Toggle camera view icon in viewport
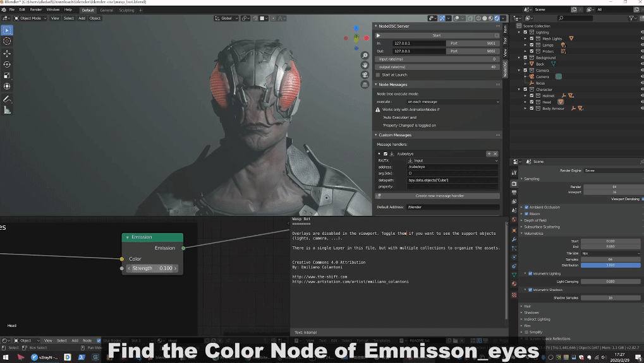 [364, 74]
